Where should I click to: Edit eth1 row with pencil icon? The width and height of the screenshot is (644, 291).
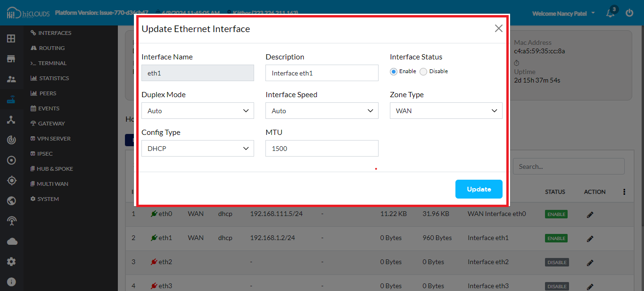(590, 239)
